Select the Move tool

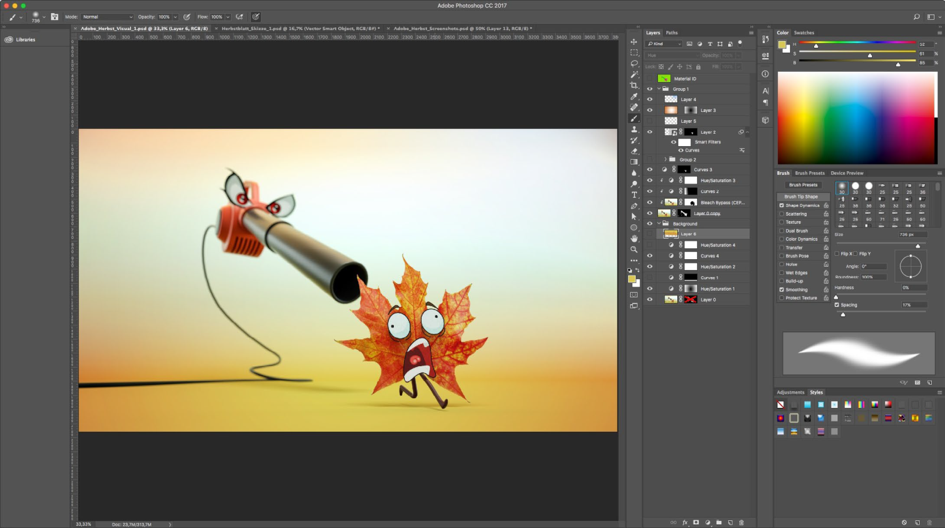tap(634, 42)
